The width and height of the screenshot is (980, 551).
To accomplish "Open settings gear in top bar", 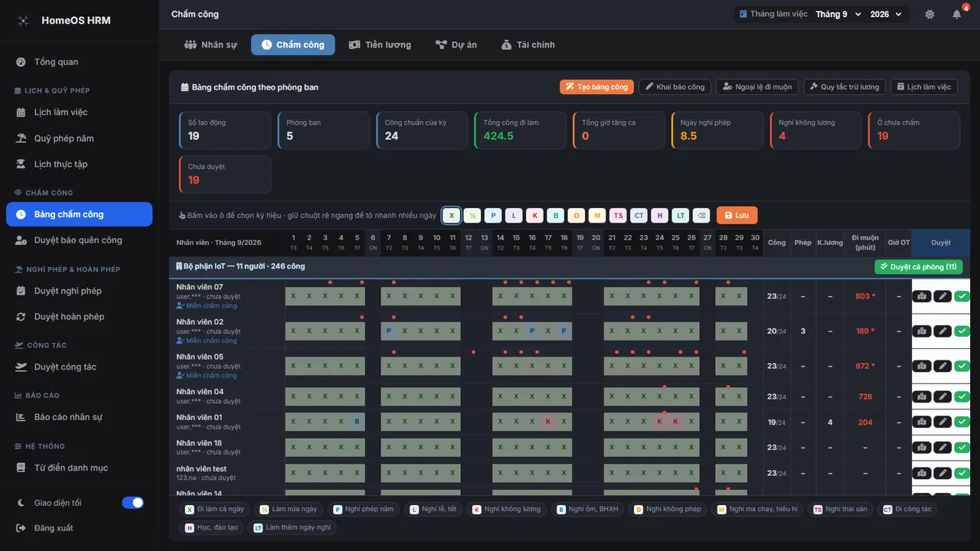I will tap(929, 15).
